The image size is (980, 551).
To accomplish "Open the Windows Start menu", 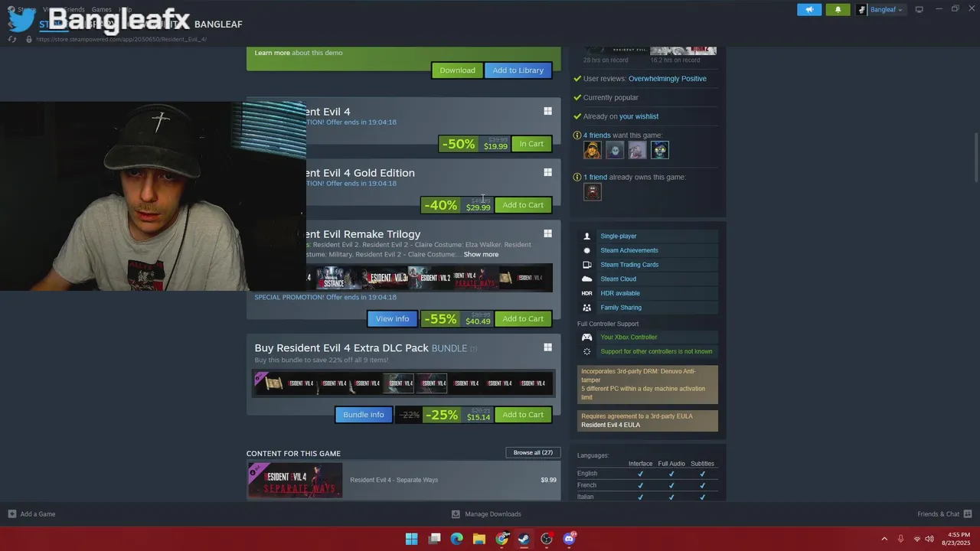I will [x=411, y=539].
